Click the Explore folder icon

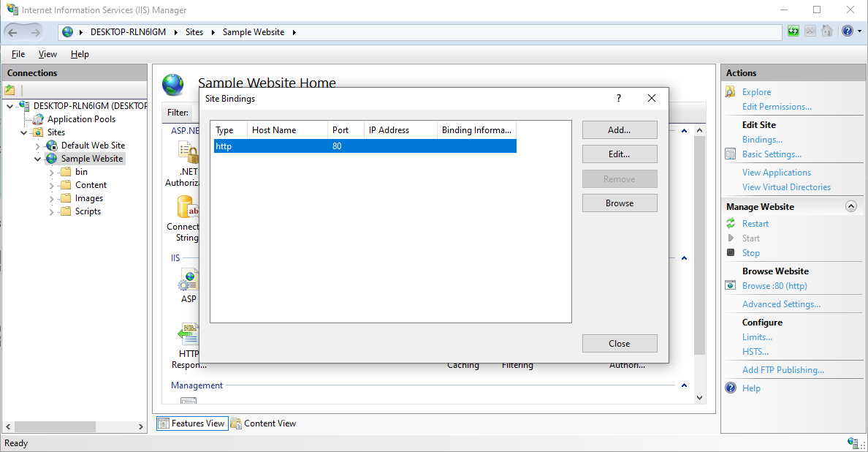coord(730,92)
